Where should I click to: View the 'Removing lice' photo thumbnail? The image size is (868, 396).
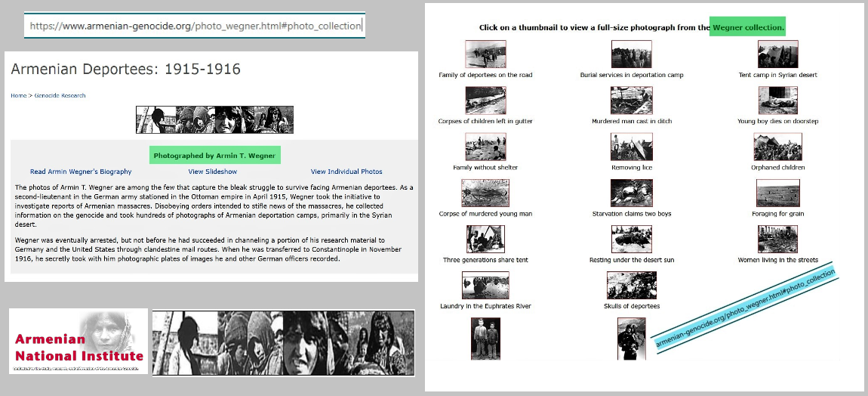[x=631, y=147]
